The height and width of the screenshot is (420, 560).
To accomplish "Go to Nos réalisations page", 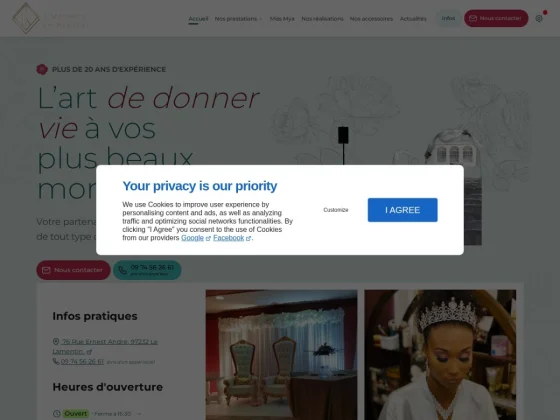I will pos(322,19).
